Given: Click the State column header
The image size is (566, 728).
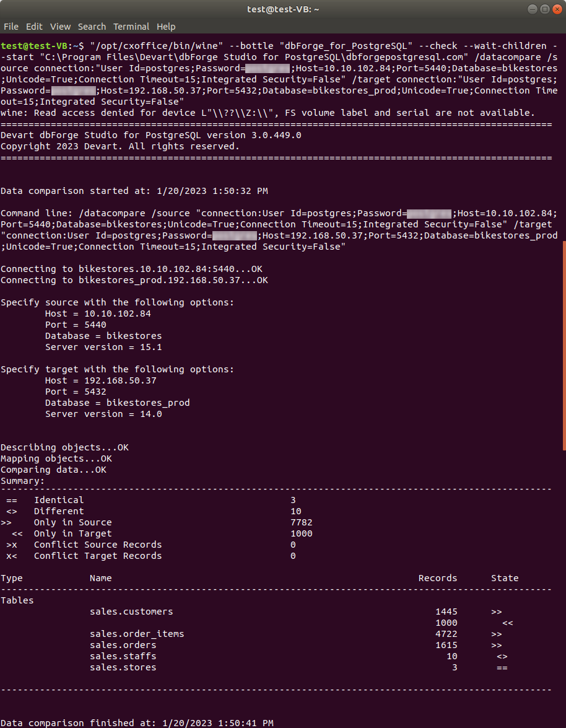Looking at the screenshot, I should (x=505, y=578).
